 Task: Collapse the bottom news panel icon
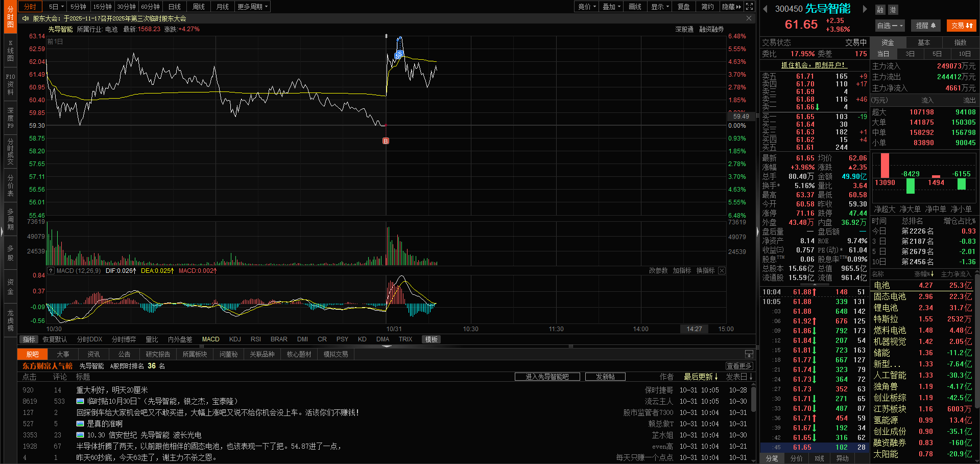pos(749,354)
